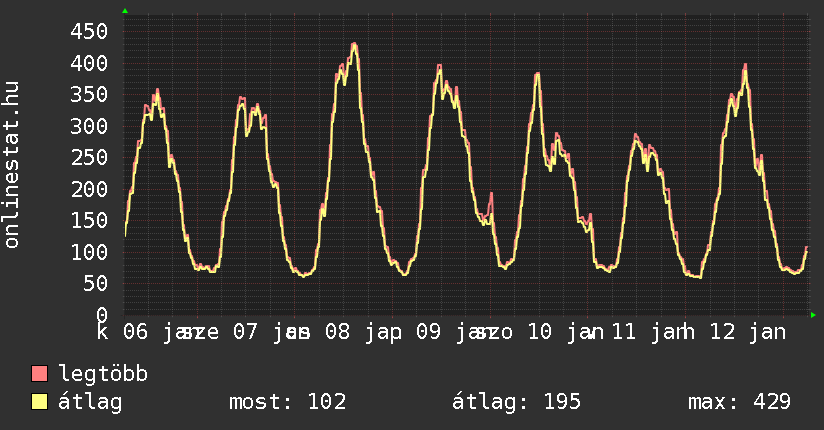Click the 'most: 102' current value
The image size is (824, 430).
tap(287, 402)
